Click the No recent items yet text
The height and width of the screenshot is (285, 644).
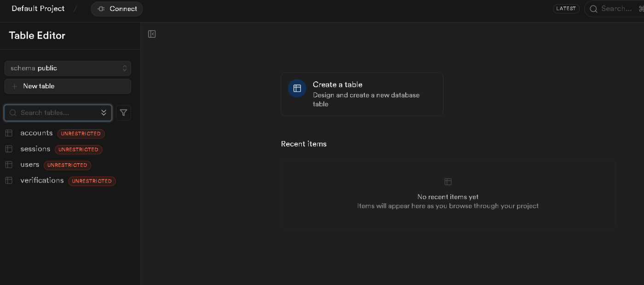coord(448,197)
